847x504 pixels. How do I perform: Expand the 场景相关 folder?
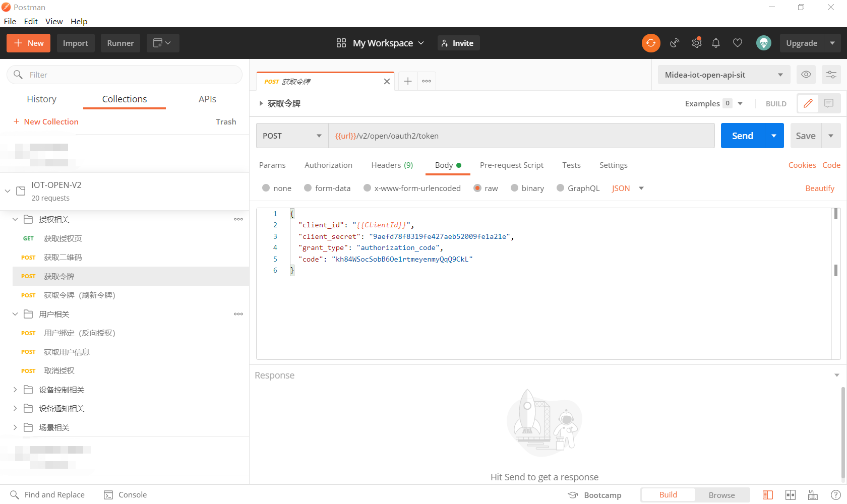(x=15, y=427)
